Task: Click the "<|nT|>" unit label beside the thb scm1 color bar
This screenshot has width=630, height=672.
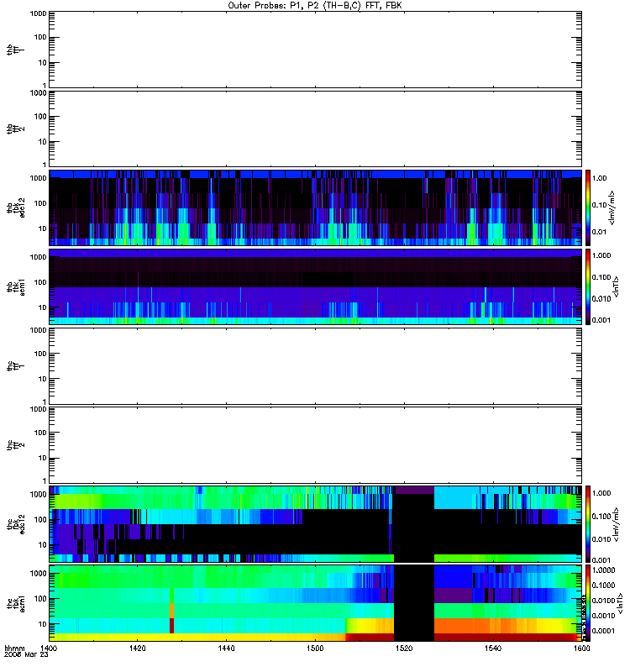Action: 616,287
